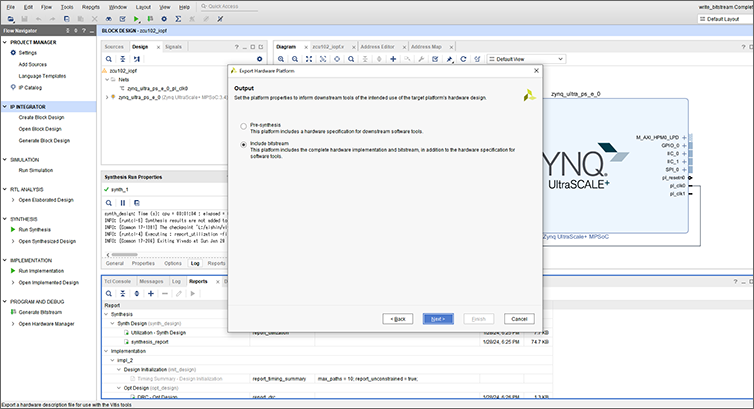This screenshot has height=409, width=754.
Task: Click the green Run flow toolbar icon
Action: point(136,19)
